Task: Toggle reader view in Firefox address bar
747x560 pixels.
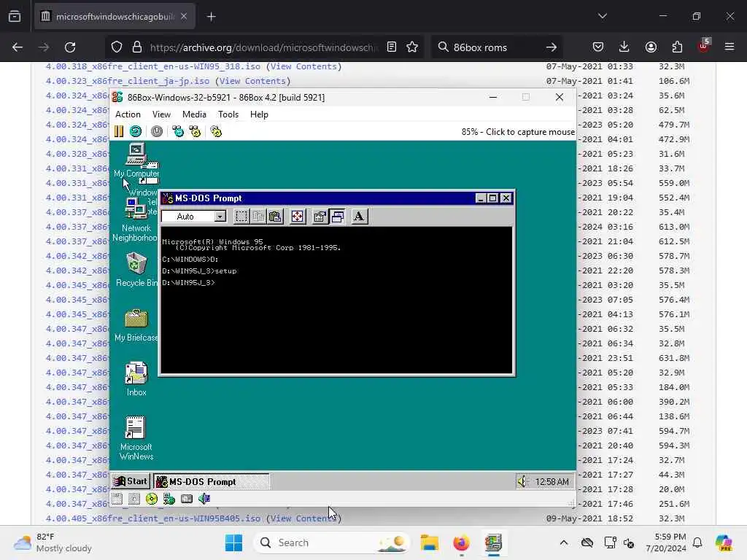Action: [x=392, y=47]
